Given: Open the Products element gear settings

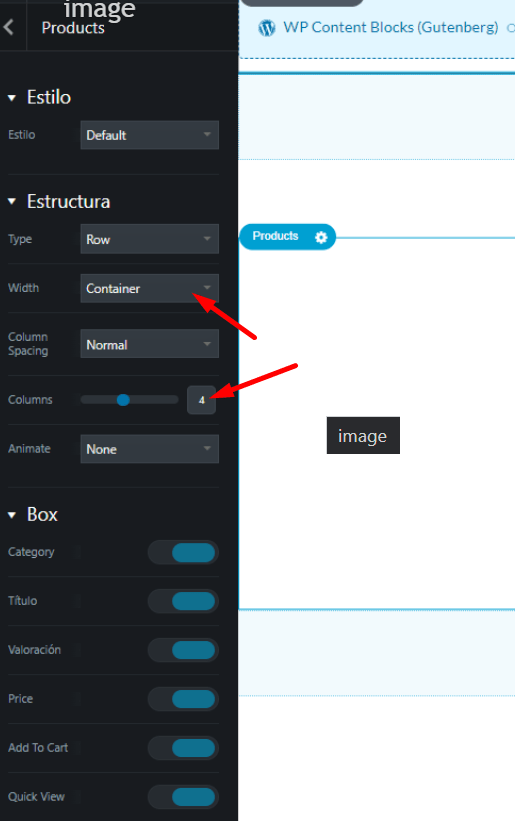Looking at the screenshot, I should tap(321, 237).
